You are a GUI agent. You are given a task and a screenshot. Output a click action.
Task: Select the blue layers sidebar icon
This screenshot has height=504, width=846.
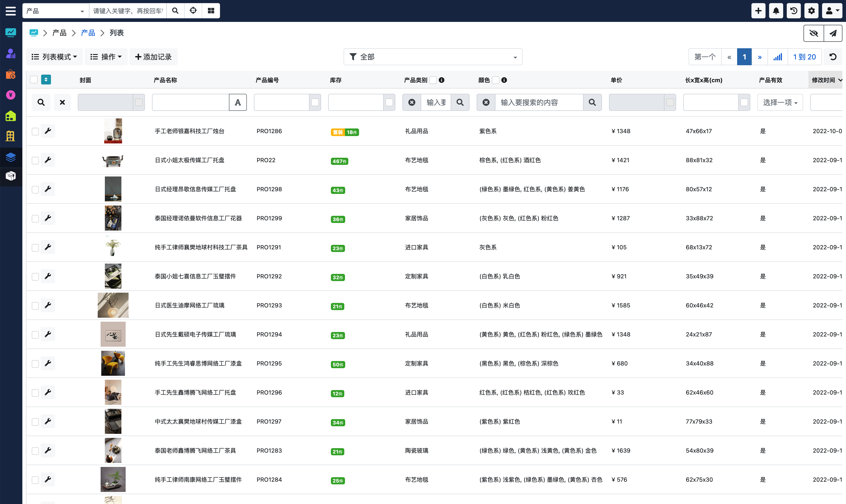(x=11, y=157)
